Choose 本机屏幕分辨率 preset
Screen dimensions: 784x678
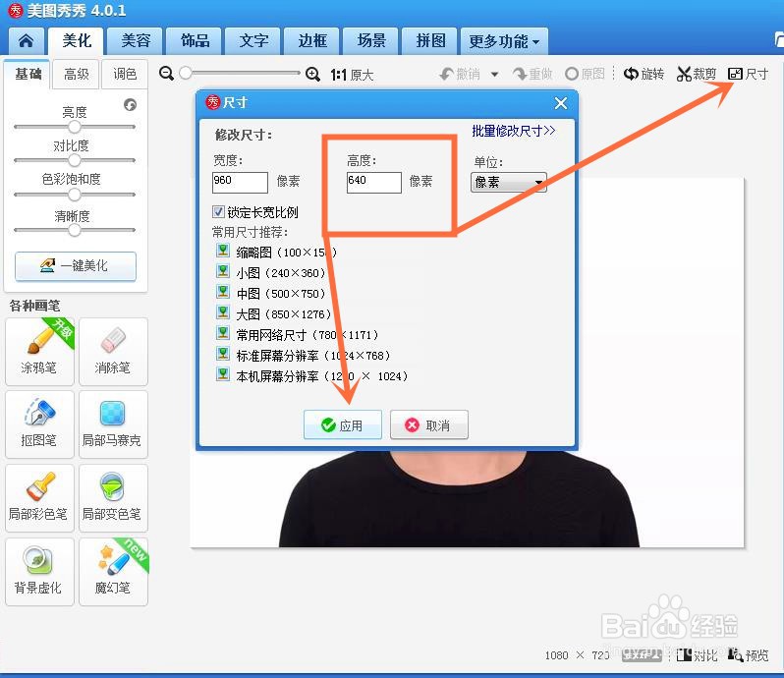(312, 376)
